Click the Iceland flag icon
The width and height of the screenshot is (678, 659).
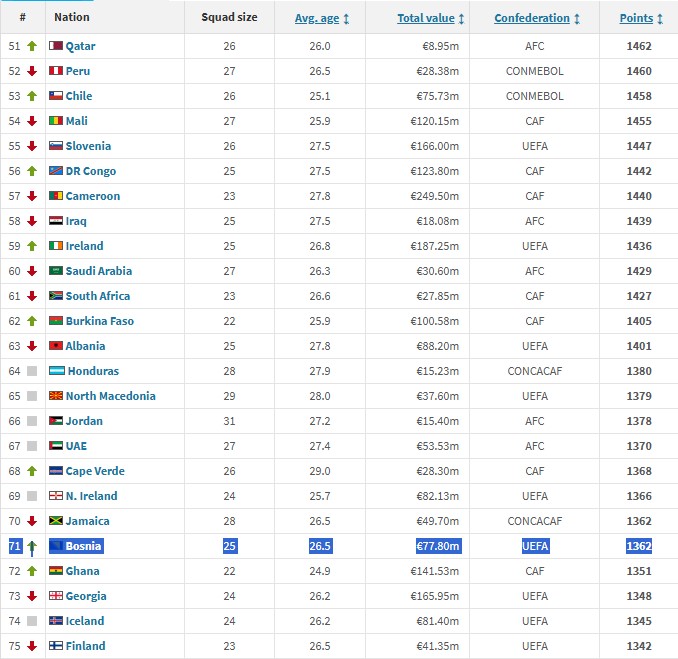tap(56, 621)
